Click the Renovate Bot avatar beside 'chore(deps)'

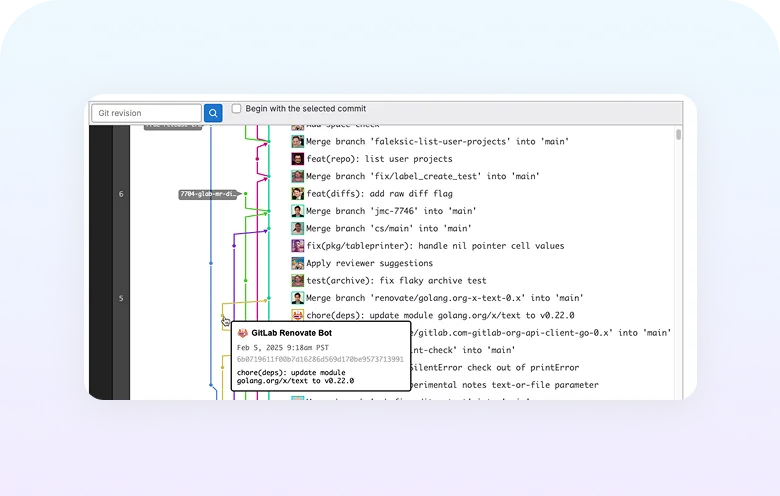pos(298,315)
